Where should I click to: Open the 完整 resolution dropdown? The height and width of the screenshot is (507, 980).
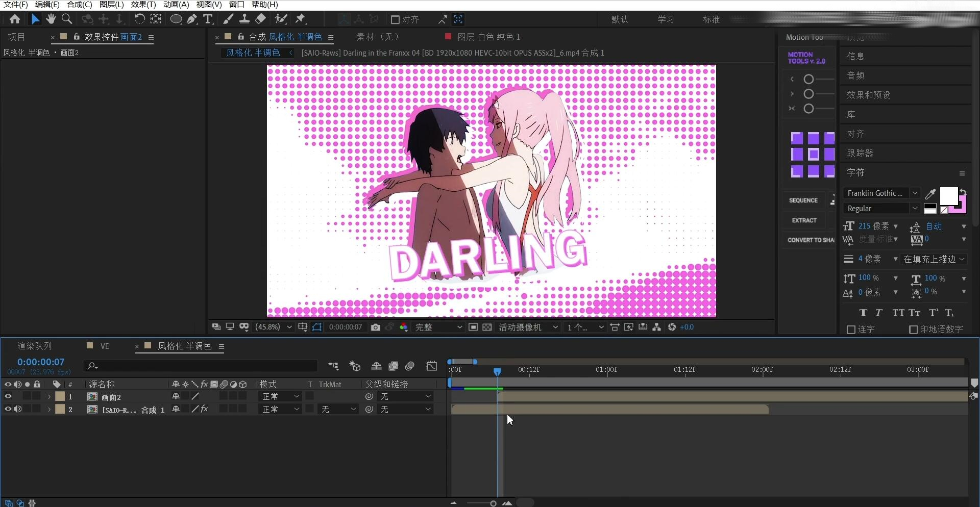point(438,327)
